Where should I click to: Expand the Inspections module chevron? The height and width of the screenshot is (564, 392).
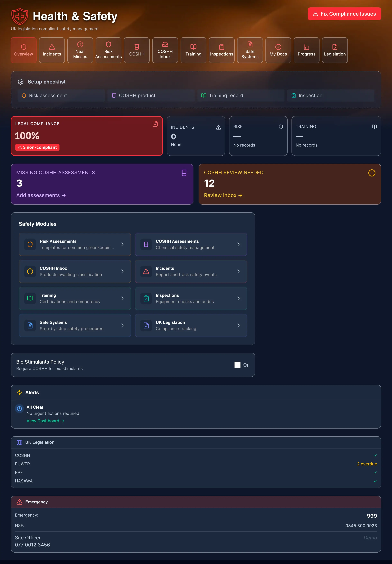click(238, 298)
